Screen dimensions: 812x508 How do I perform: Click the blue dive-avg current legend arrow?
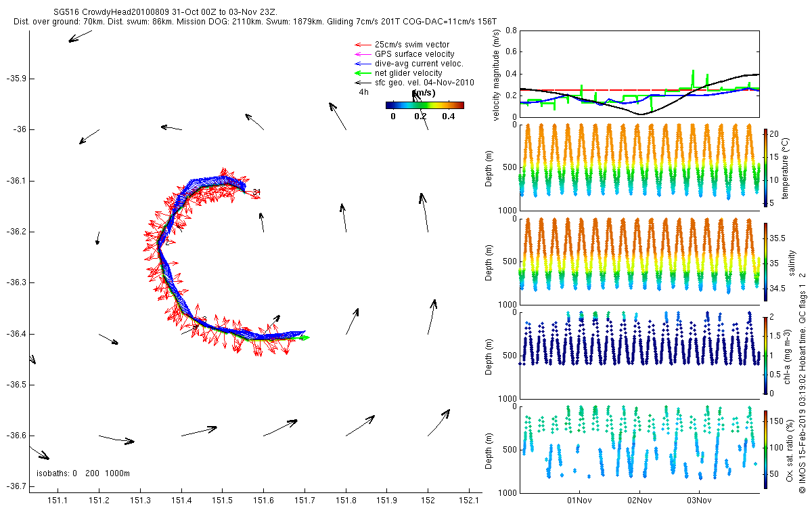pyautogui.click(x=363, y=64)
